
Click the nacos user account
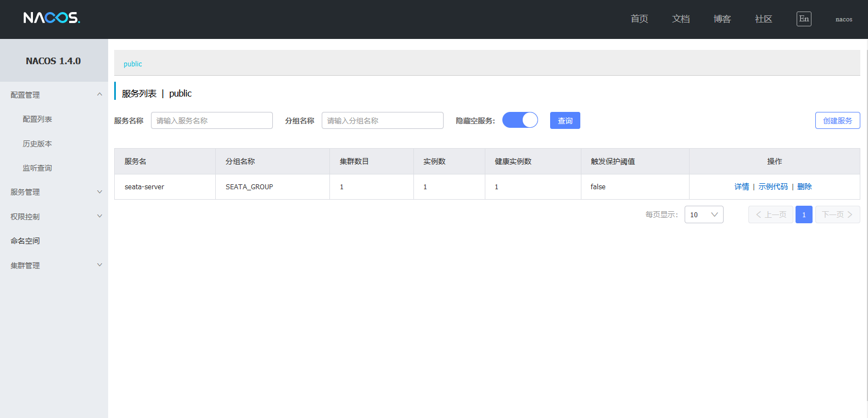[844, 19]
